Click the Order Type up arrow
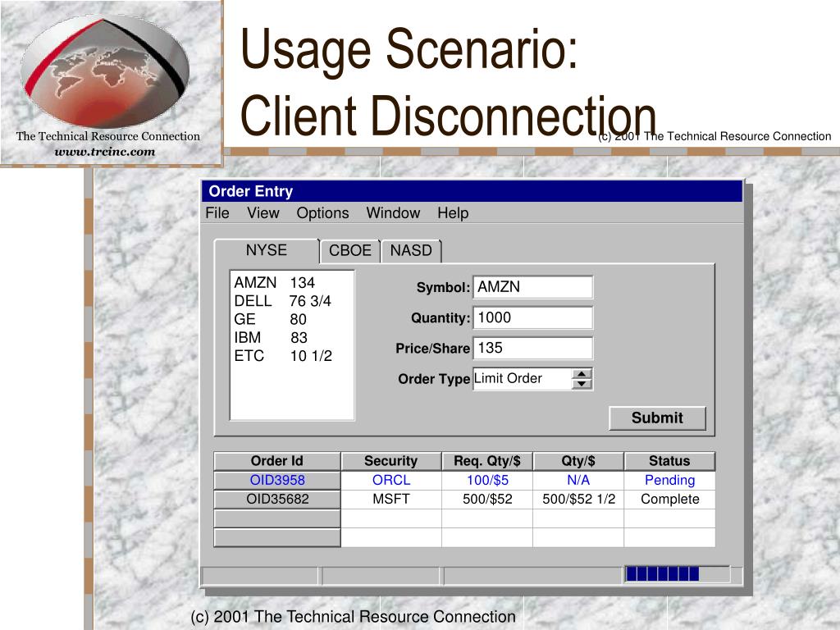This screenshot has height=630, width=840. (x=582, y=373)
